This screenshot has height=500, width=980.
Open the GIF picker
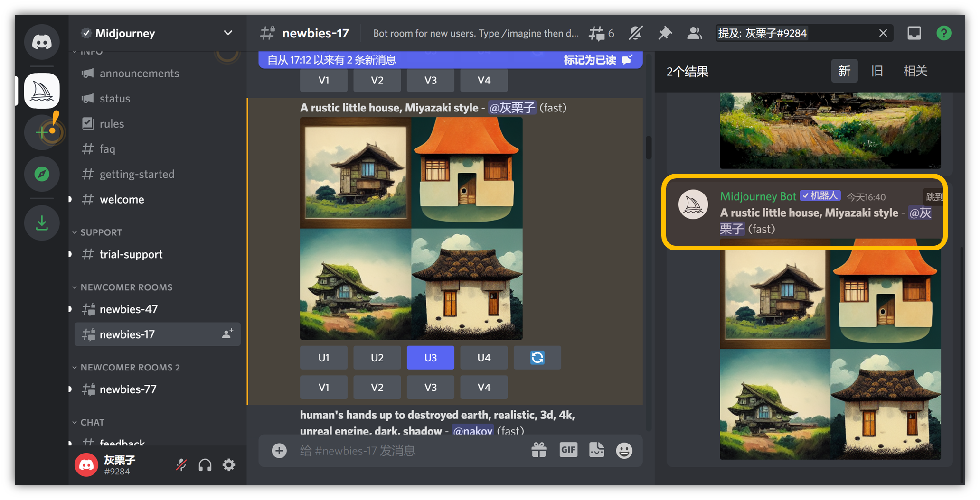point(568,450)
